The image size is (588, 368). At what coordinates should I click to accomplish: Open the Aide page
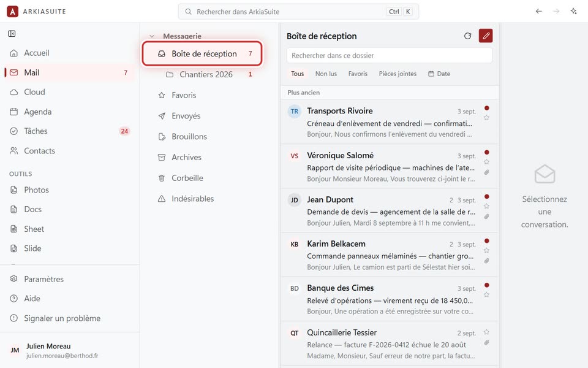click(x=70, y=299)
